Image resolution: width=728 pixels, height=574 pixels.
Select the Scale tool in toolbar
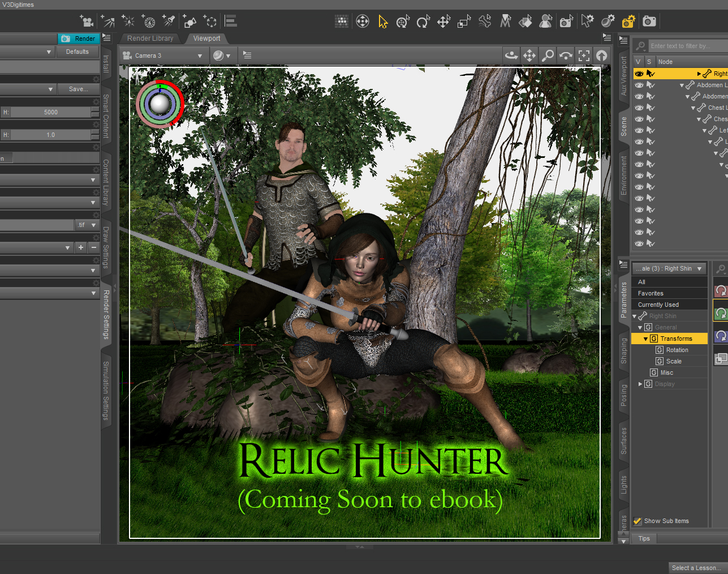(464, 22)
